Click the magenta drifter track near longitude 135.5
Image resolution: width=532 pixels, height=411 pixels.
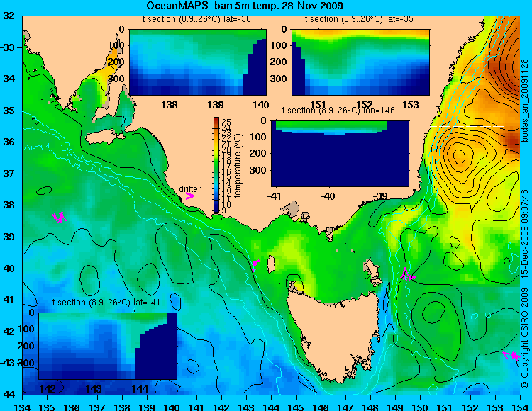click(x=60, y=217)
